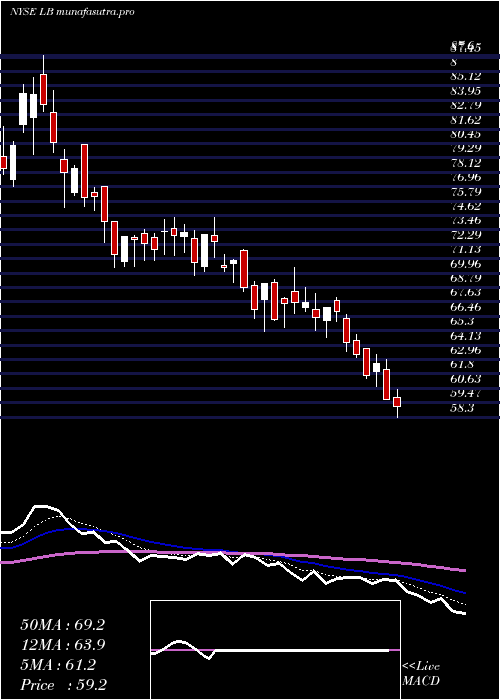
Task: Click the 61.8 price axis label
Action: click(462, 364)
